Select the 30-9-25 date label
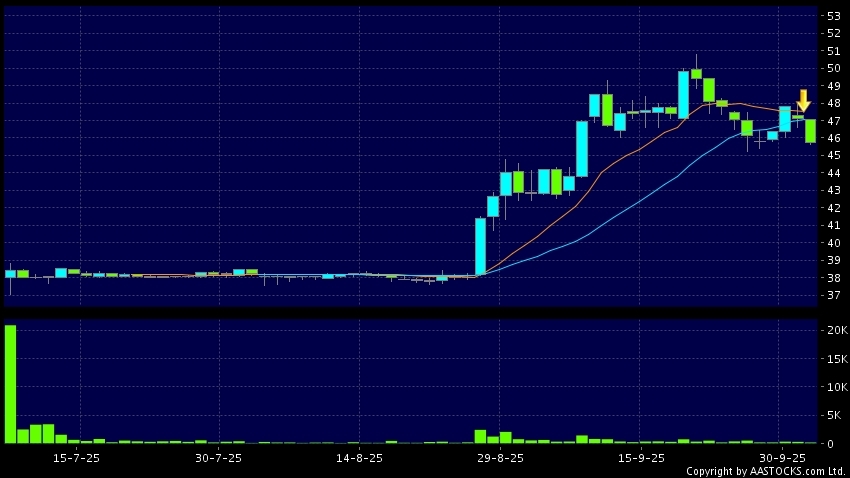Image resolution: width=850 pixels, height=478 pixels. point(781,458)
